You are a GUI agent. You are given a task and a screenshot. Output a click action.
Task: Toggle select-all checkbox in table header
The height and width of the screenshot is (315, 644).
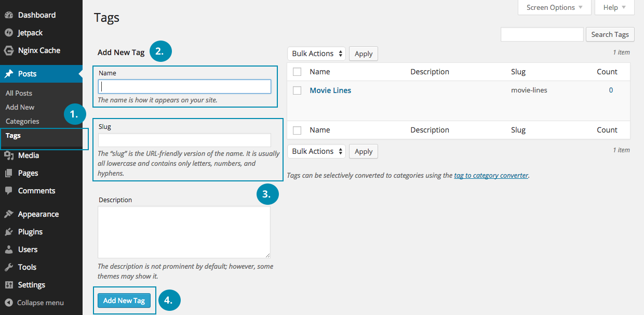point(297,72)
